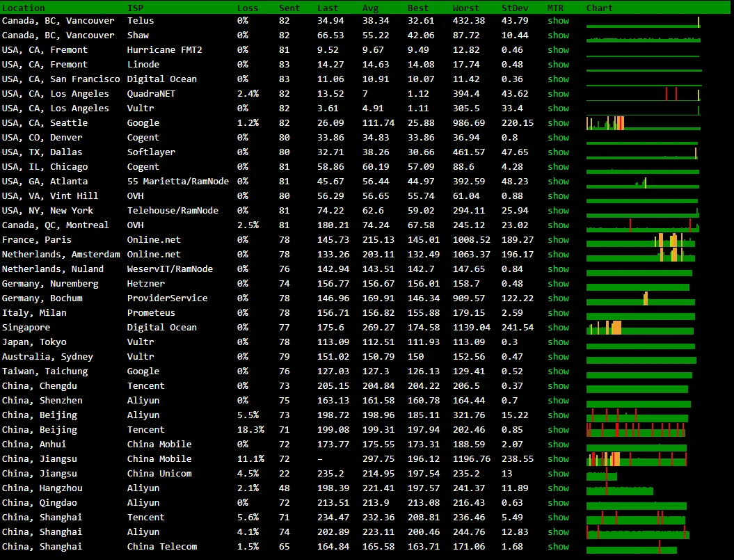
Task: Open MTR for Shanghai China Telecom
Action: coord(559,546)
